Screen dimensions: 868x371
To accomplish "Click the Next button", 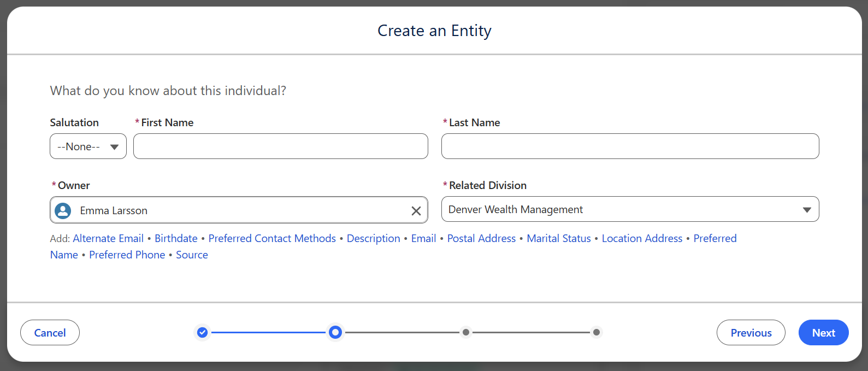I will [823, 333].
